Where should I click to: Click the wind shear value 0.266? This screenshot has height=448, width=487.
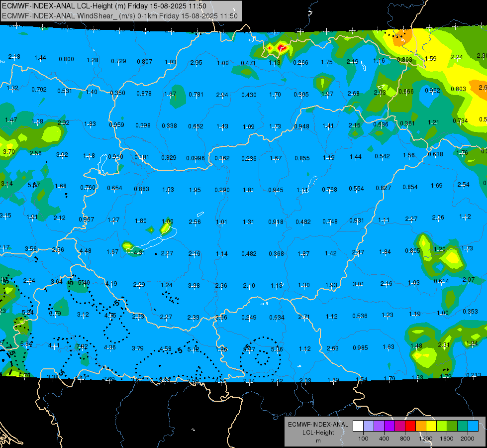click(x=301, y=63)
